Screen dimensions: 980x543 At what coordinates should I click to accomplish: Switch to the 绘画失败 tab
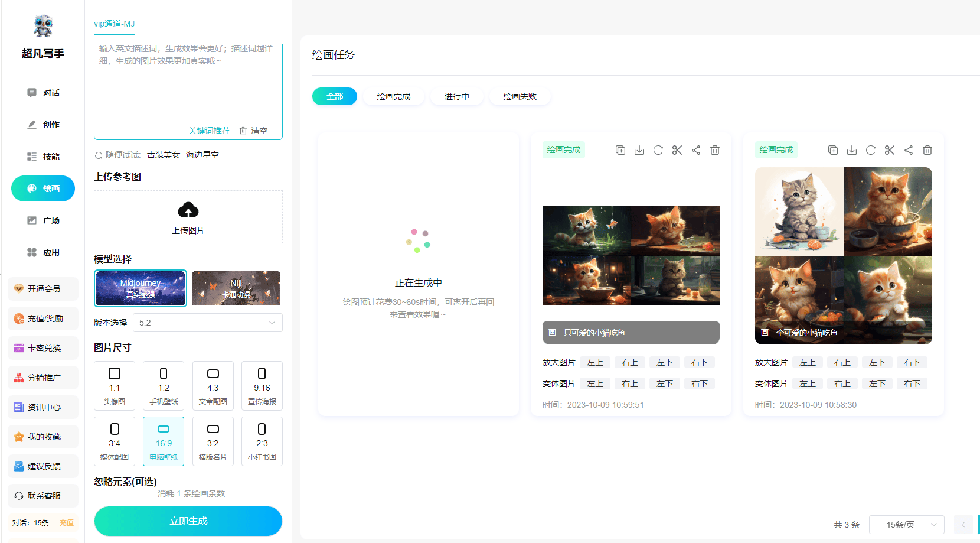coord(520,96)
